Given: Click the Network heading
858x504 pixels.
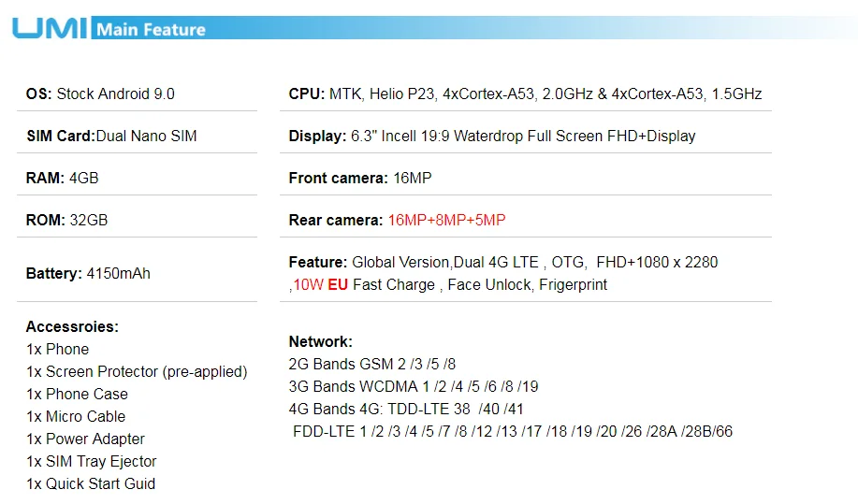Looking at the screenshot, I should (321, 341).
